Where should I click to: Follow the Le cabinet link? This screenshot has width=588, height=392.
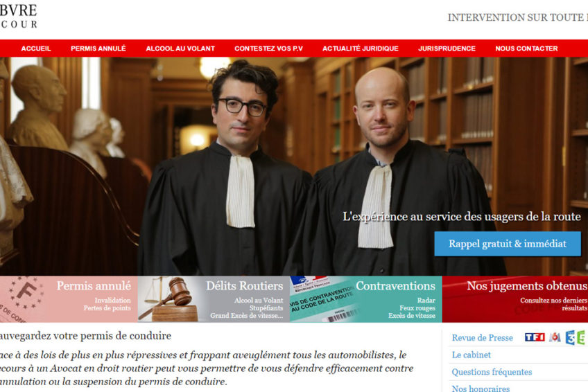coord(472,355)
